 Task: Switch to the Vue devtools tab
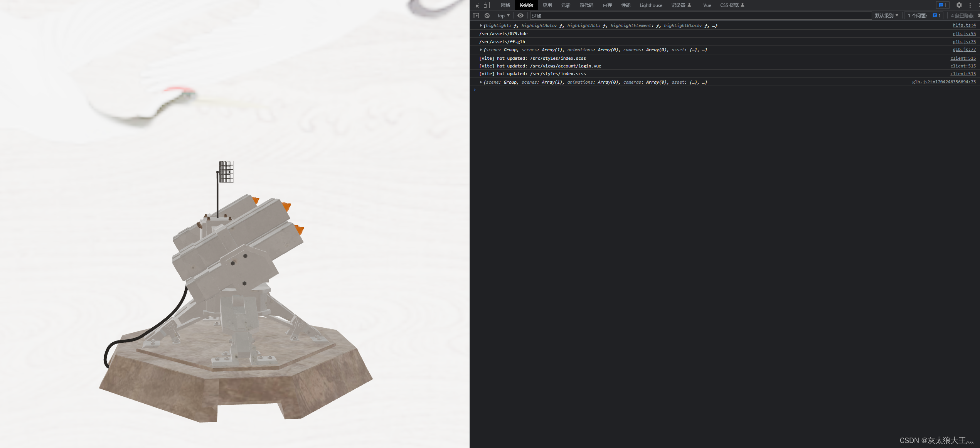click(x=707, y=5)
